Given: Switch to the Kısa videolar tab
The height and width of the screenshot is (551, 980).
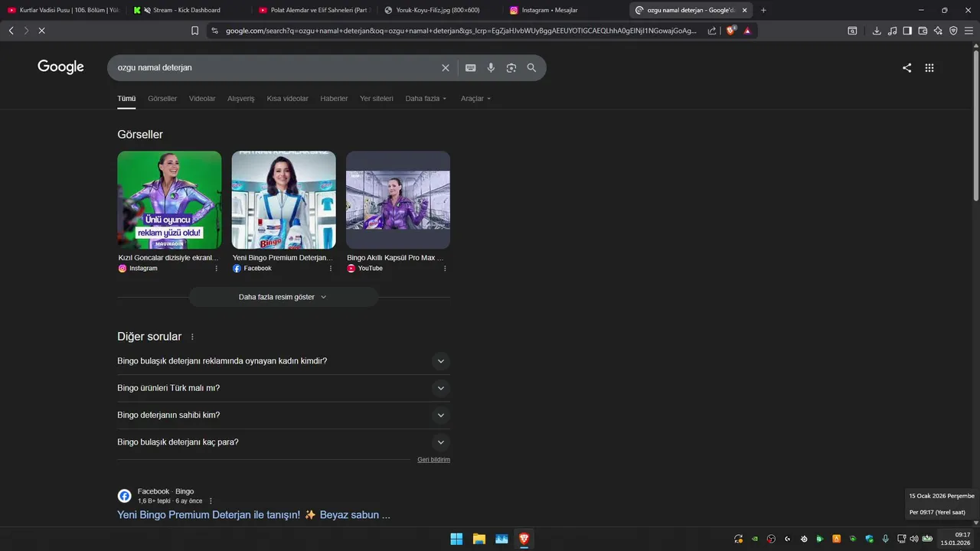Looking at the screenshot, I should coord(288,99).
